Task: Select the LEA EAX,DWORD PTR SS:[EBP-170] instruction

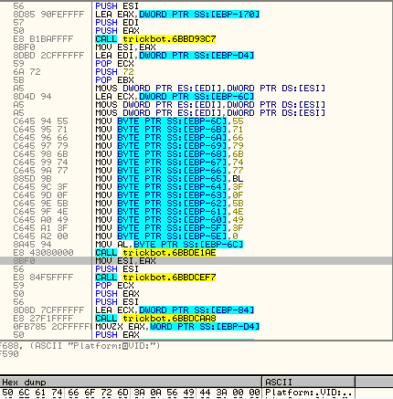Action: (x=177, y=14)
